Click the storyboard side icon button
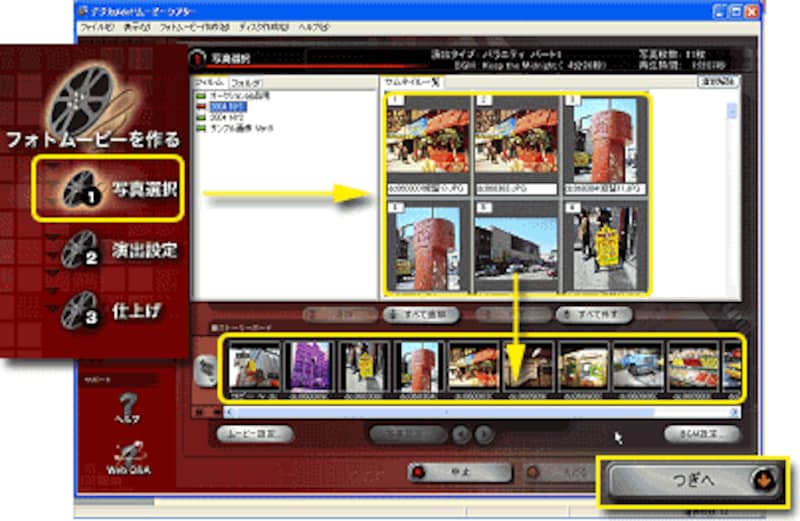Image resolution: width=800 pixels, height=521 pixels. tap(206, 370)
